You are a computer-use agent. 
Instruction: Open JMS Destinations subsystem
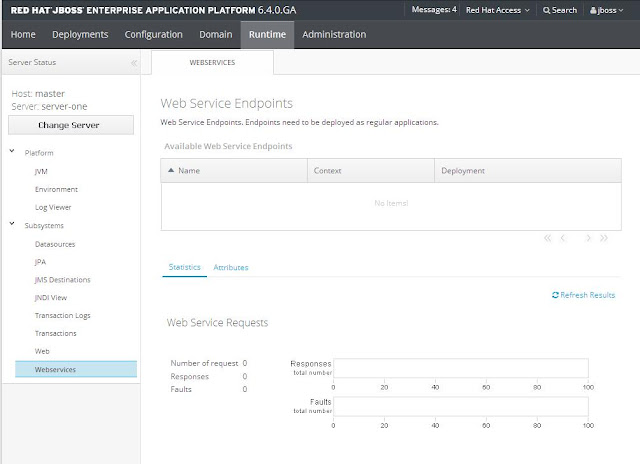tap(62, 280)
